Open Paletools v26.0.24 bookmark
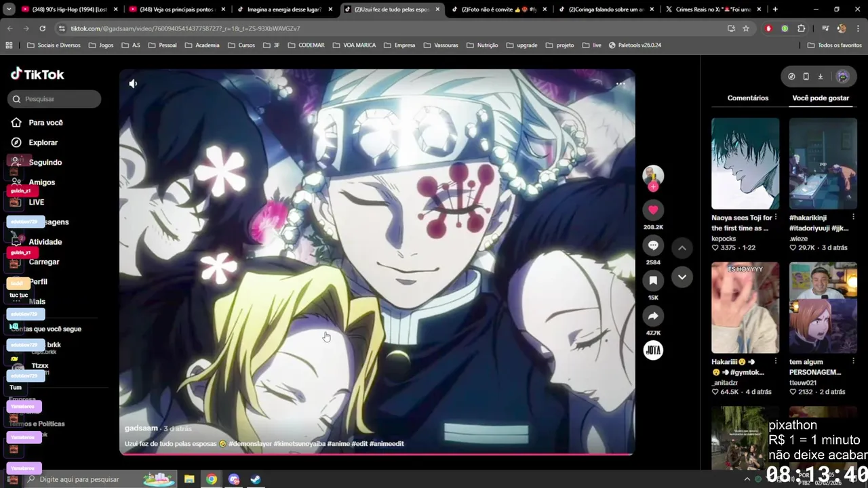Viewport: 868px width, 488px height. click(x=635, y=45)
